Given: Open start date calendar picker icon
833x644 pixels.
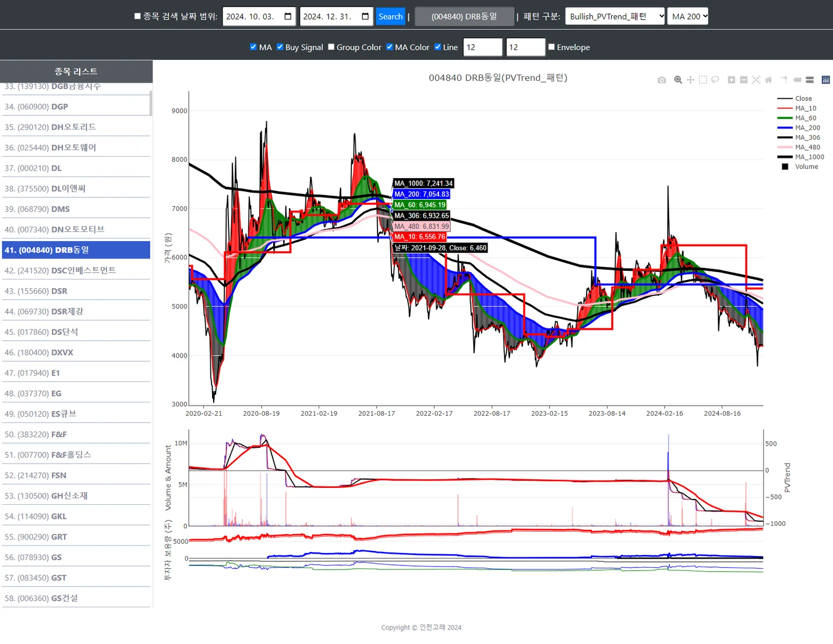Looking at the screenshot, I should [288, 16].
